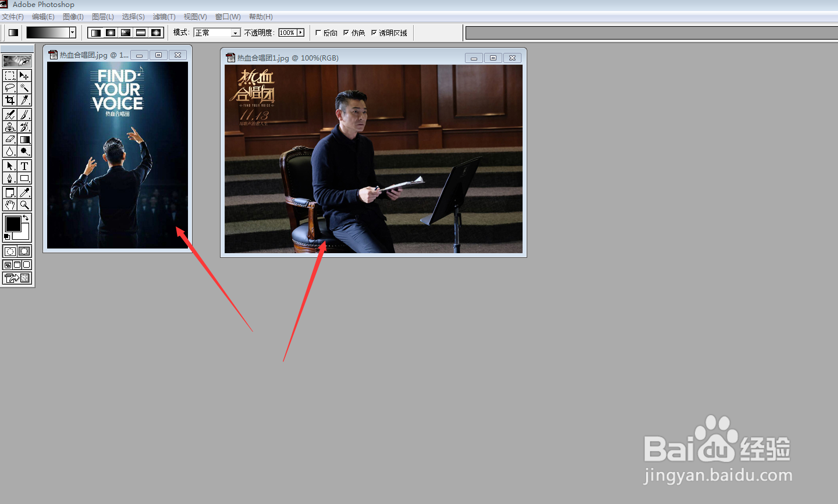Click the gradient preview bar in options

[x=48, y=33]
